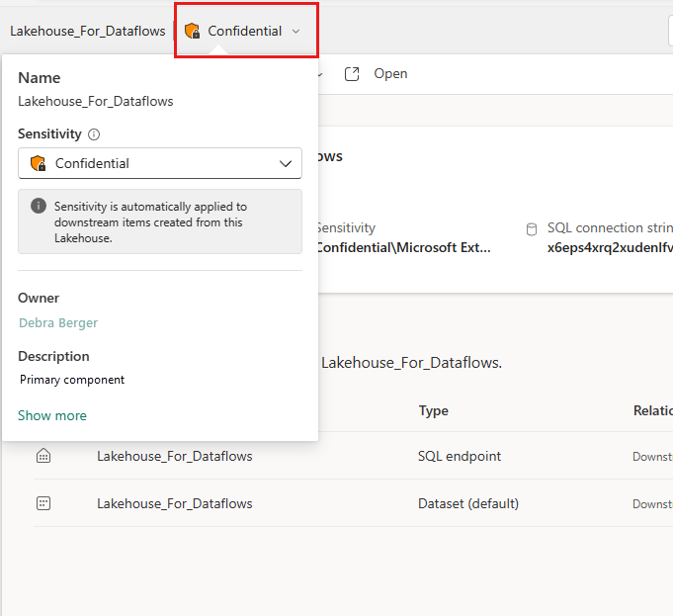This screenshot has height=616, width=673.
Task: Select Lakehouse_For_Dataflows in the Dataset row
Action: point(174,503)
